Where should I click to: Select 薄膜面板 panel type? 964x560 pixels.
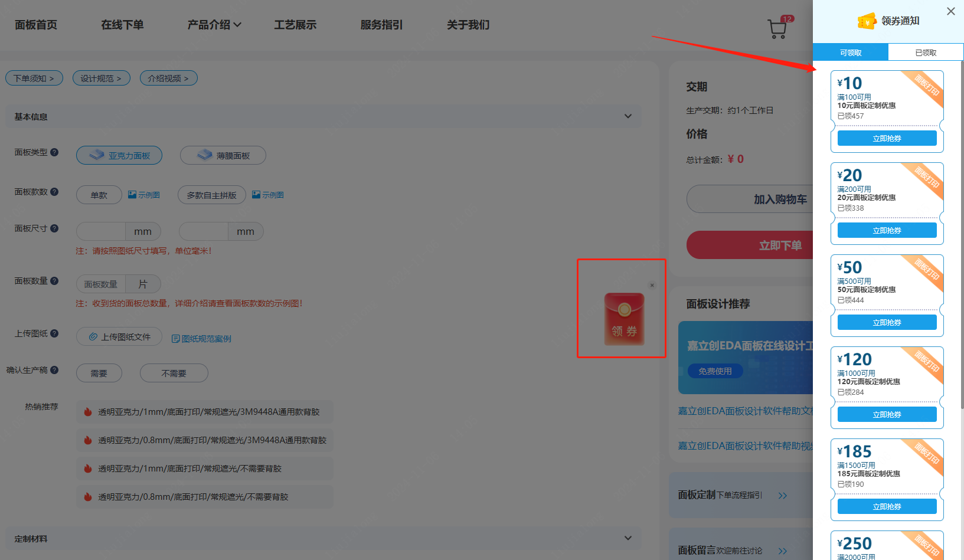(x=223, y=155)
